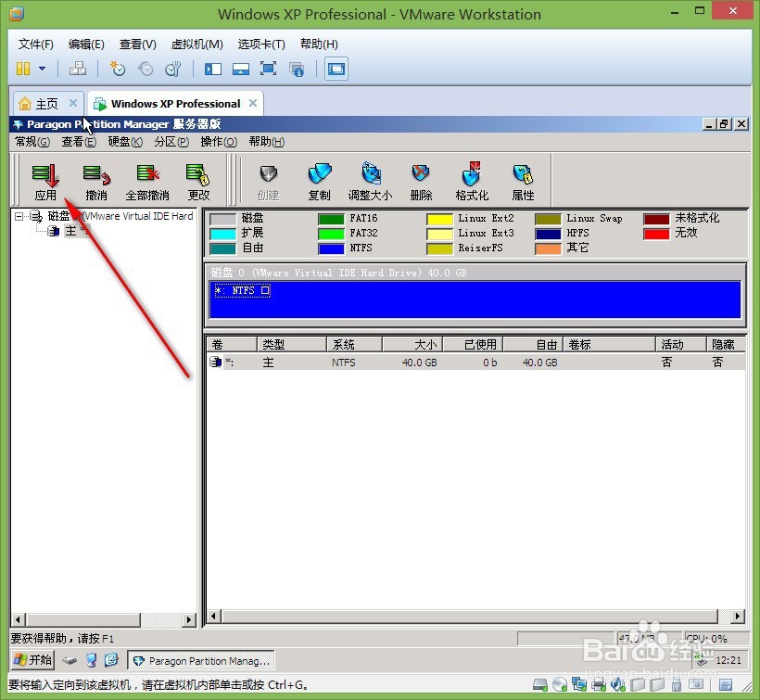760x700 pixels.
Task: Click the Resize (调整大小) partition icon
Action: [371, 183]
